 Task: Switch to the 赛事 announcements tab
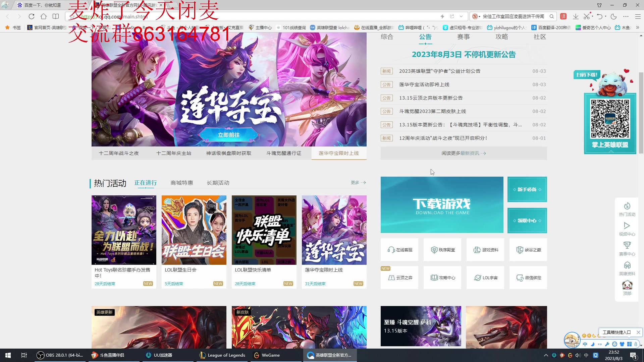tap(463, 37)
